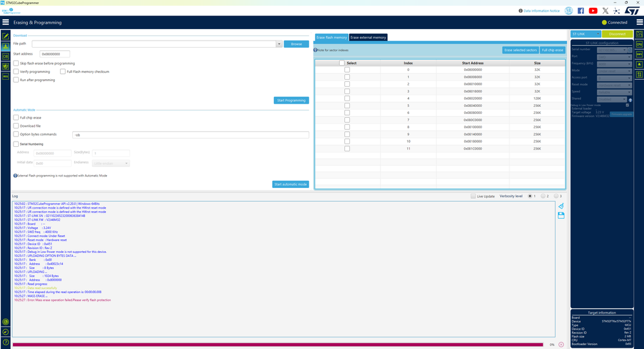
Task: Clear the log with broom icon
Action: click(x=561, y=206)
